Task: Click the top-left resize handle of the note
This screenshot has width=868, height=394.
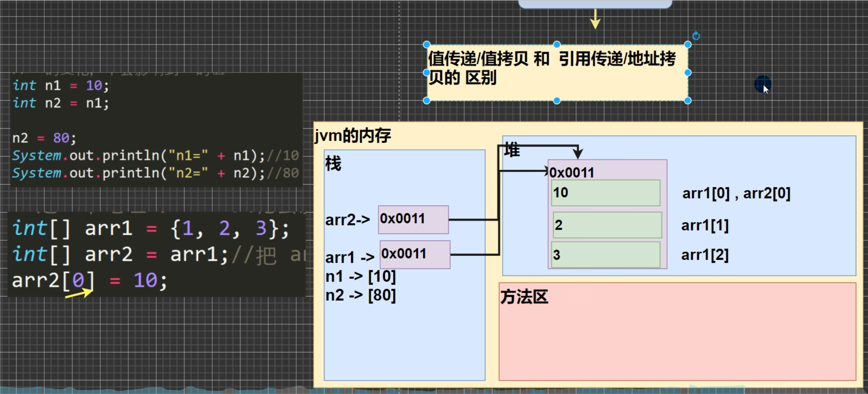Action: (x=427, y=45)
